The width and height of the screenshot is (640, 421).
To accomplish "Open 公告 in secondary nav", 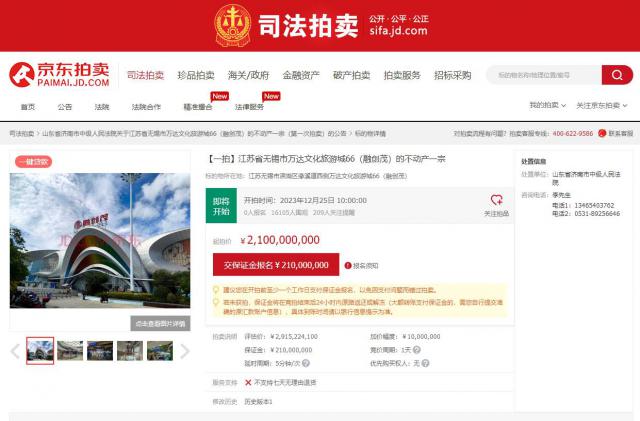I will (64, 107).
